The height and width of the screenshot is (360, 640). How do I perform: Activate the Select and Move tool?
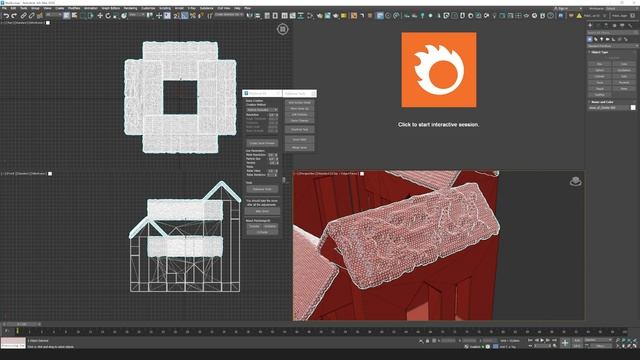pyautogui.click(x=100, y=16)
